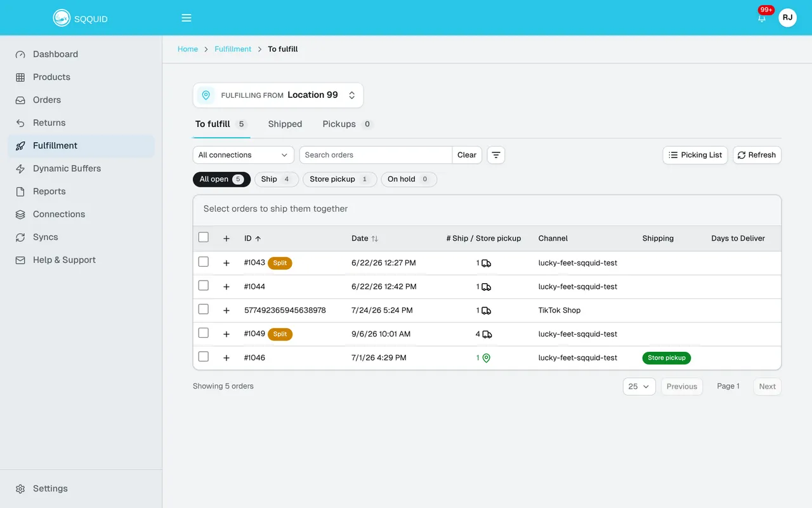Click the TikTok Shop channel cell
The width and height of the screenshot is (812, 508).
click(x=560, y=311)
